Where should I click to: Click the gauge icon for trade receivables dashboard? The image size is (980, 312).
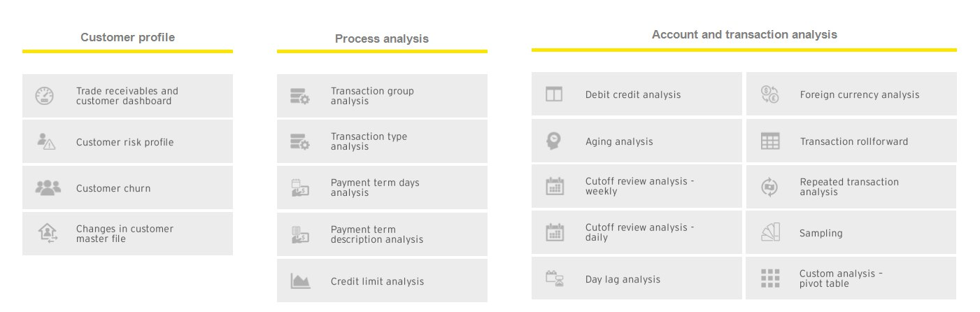[45, 96]
